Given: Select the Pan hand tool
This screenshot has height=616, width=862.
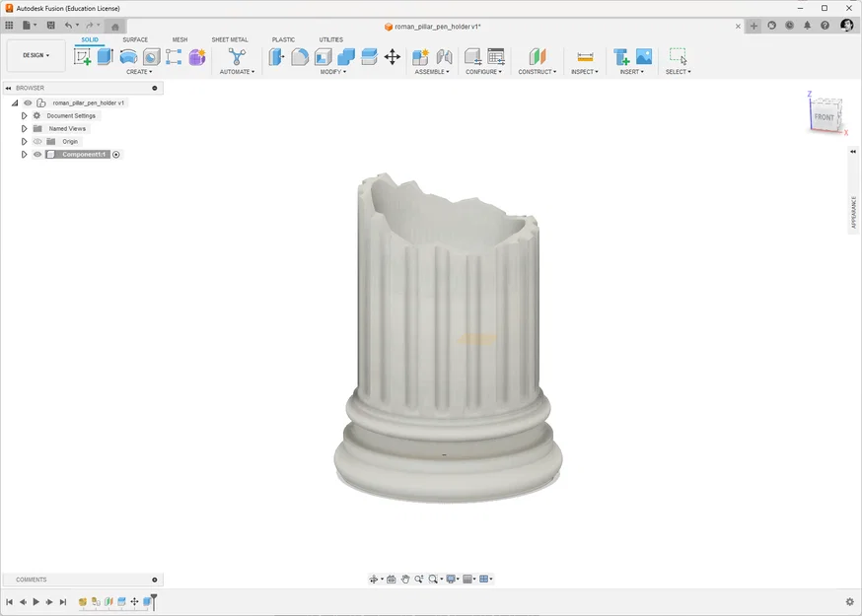Looking at the screenshot, I should coord(405,580).
